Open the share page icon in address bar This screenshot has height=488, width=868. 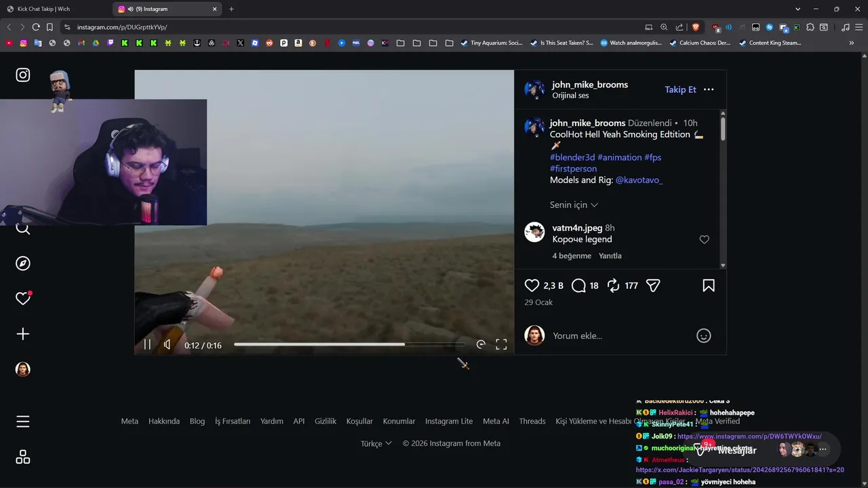click(x=679, y=27)
